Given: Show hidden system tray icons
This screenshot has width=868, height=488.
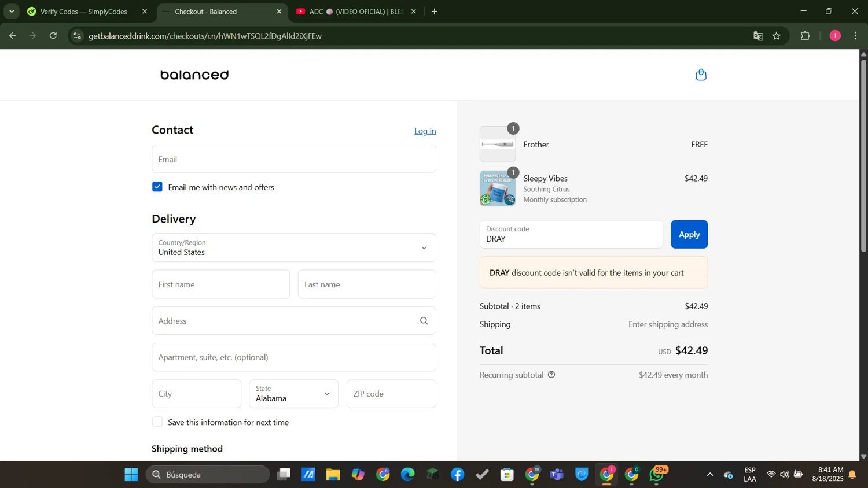Looking at the screenshot, I should point(710,475).
